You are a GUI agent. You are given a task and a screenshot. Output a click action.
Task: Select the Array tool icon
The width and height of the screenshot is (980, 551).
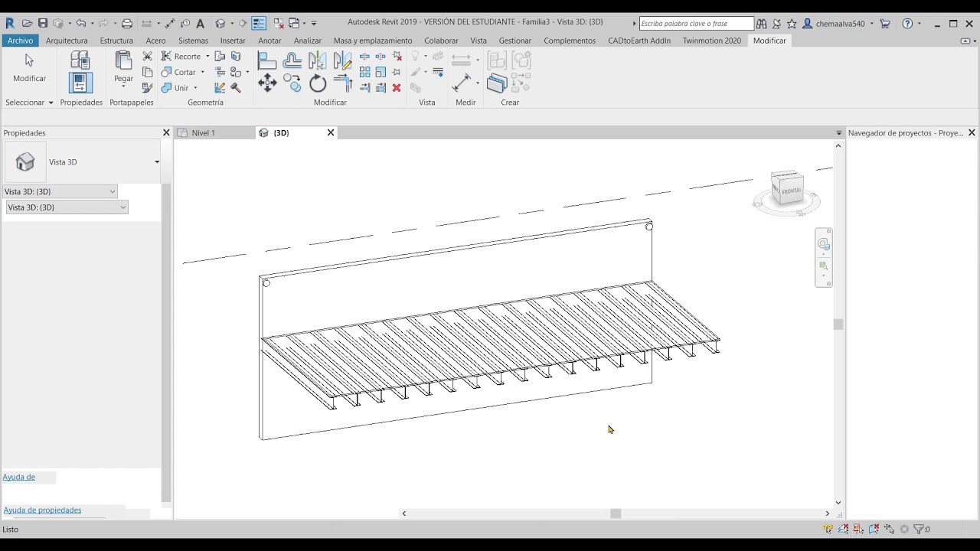364,72
